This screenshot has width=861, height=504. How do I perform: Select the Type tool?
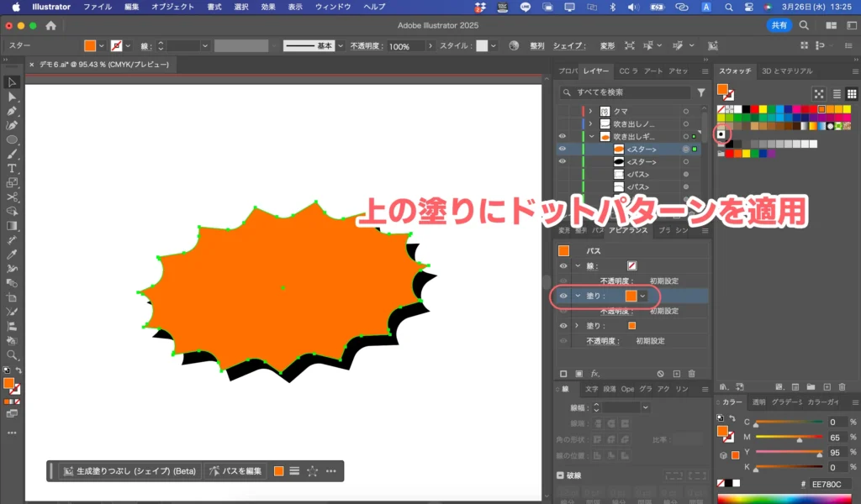click(12, 168)
